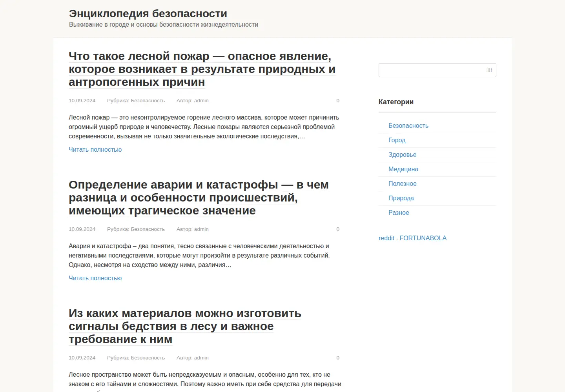565x392 pixels.
Task: Click Автор: admin on авария post
Action: 193,229
